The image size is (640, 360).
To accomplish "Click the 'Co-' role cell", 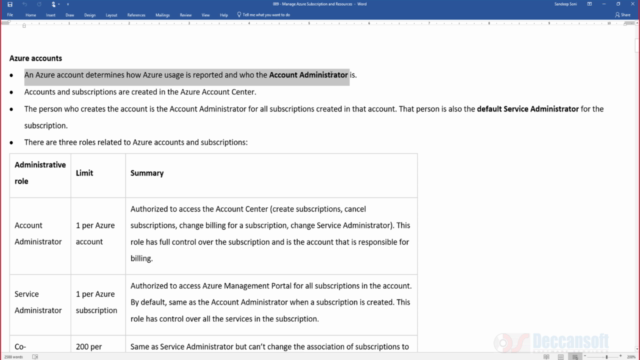I will [x=40, y=345].
